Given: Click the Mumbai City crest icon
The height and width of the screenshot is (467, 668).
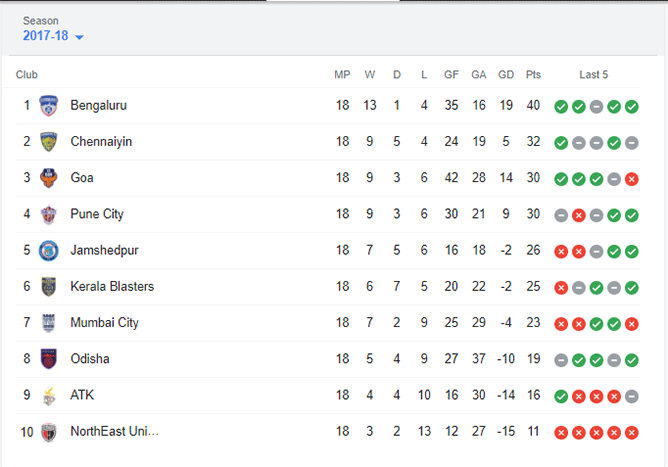Looking at the screenshot, I should [48, 323].
